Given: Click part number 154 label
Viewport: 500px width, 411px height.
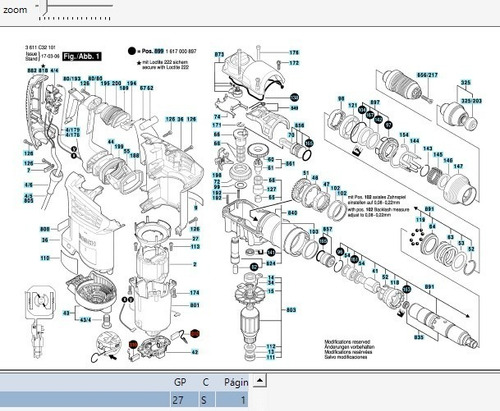Looking at the screenshot, I should coord(404,135).
